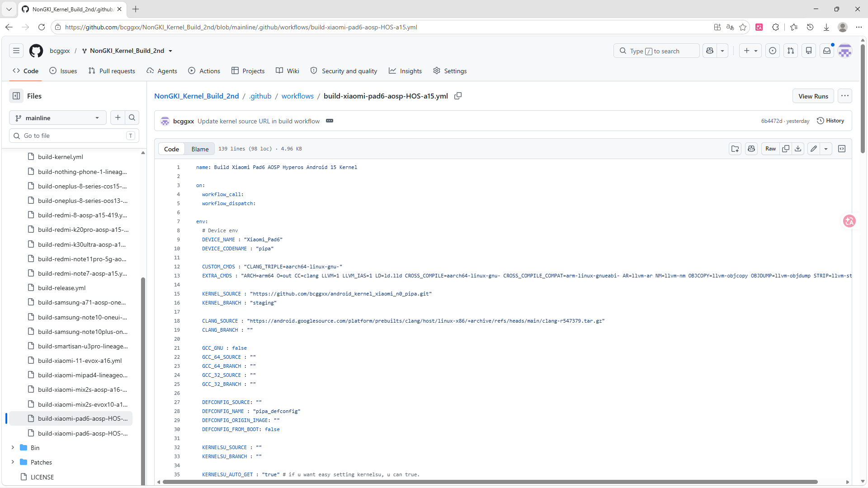Open the repository switcher dropdown
This screenshot has height=488, width=868.
point(170,51)
